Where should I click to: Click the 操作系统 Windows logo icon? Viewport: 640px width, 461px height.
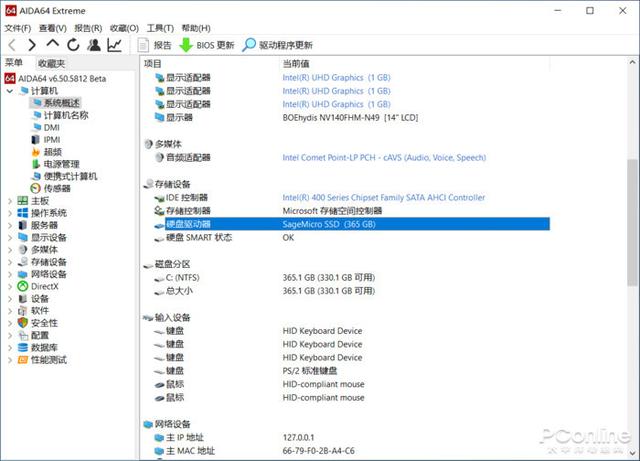(22, 213)
